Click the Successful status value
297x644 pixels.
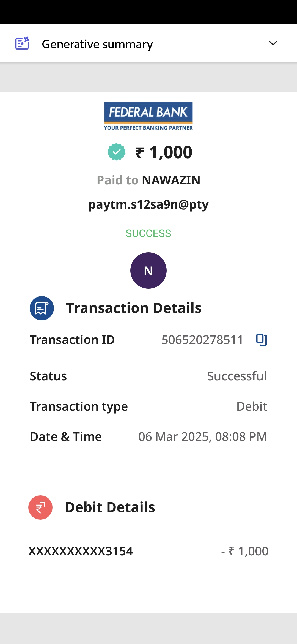point(237,376)
